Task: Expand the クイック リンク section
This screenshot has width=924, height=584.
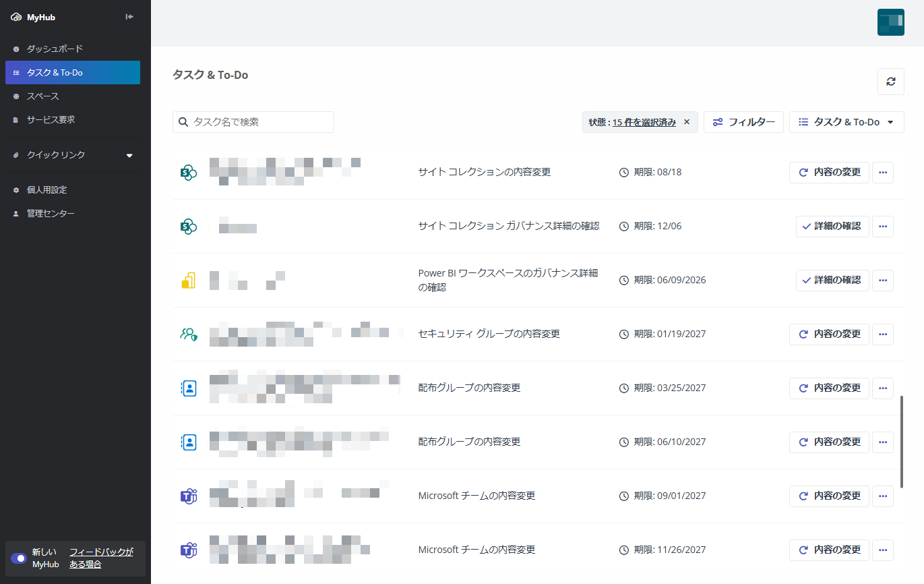Action: [73, 155]
